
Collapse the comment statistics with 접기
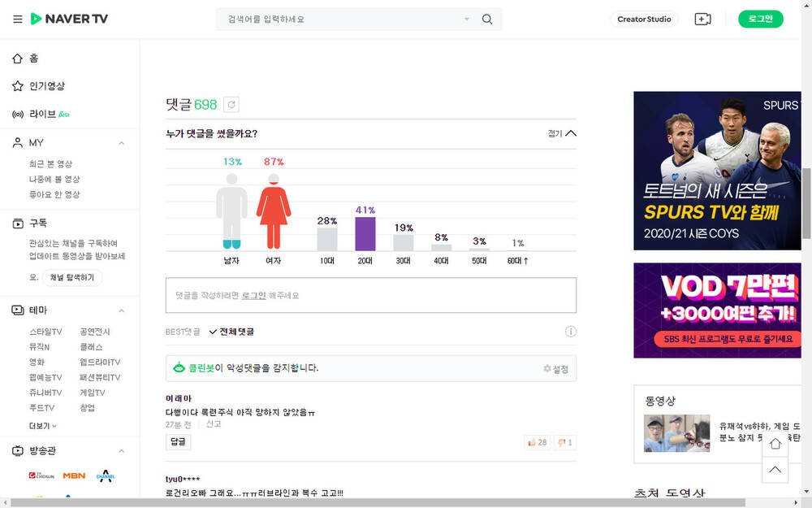click(x=562, y=133)
